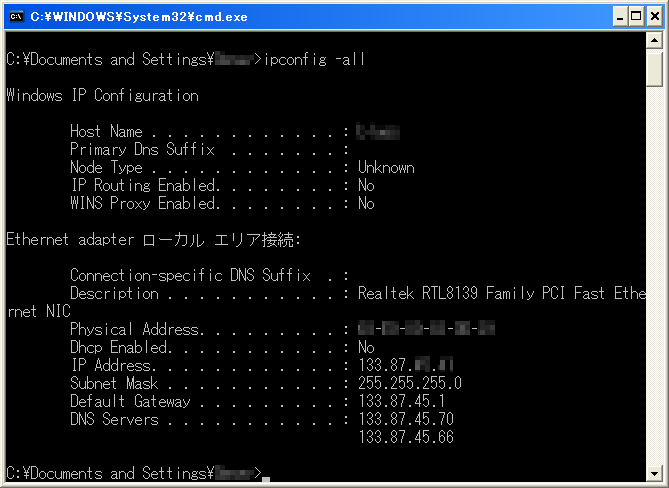Minimize the command prompt window
Viewport: 669px width, 488px height.
pyautogui.click(x=620, y=17)
